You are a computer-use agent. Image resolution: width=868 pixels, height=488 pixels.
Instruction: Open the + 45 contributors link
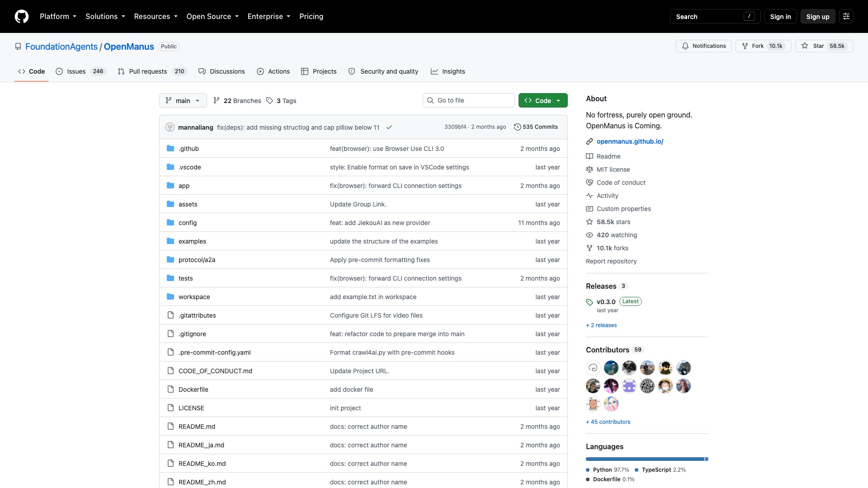[608, 422]
